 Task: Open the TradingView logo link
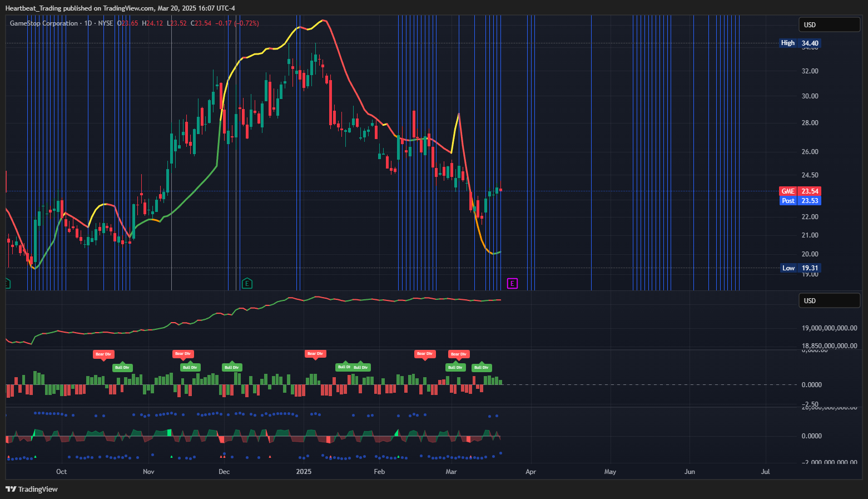(32, 489)
